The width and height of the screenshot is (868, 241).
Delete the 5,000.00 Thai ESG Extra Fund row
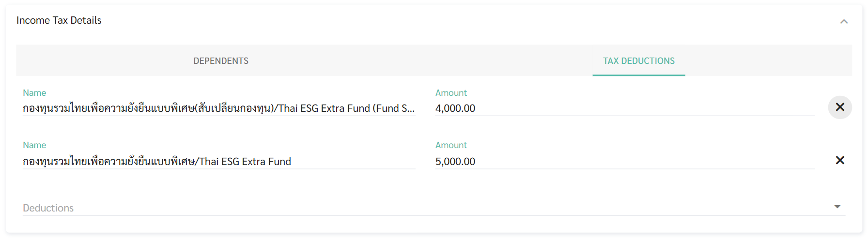click(x=840, y=160)
